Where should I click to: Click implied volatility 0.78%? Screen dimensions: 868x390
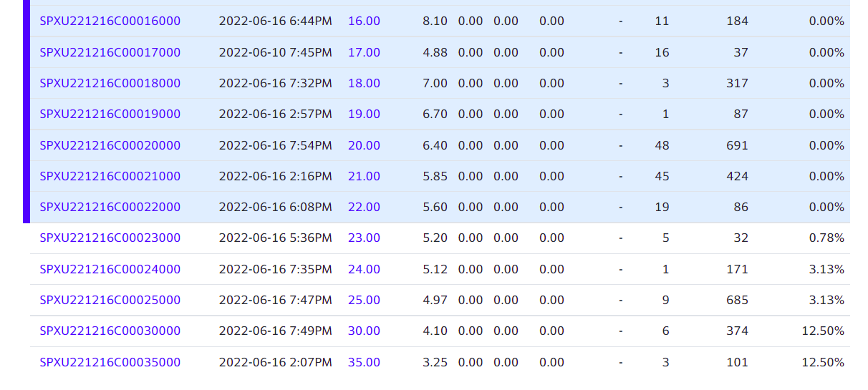click(826, 238)
